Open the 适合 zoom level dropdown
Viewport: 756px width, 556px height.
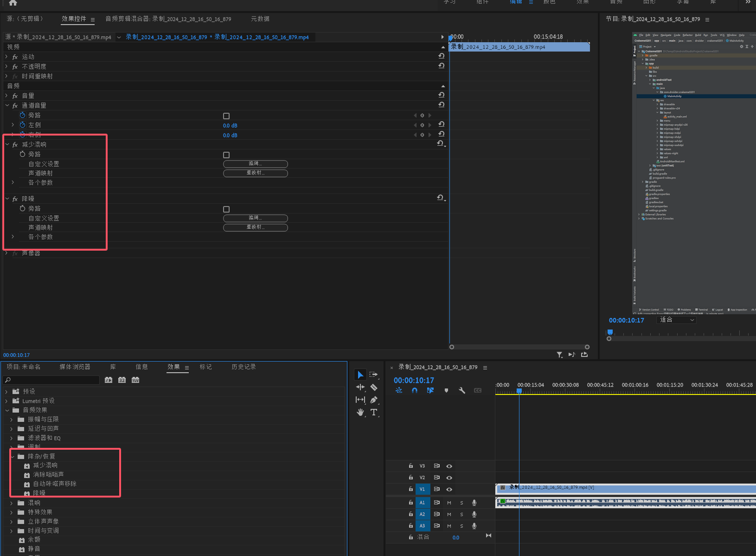click(678, 320)
